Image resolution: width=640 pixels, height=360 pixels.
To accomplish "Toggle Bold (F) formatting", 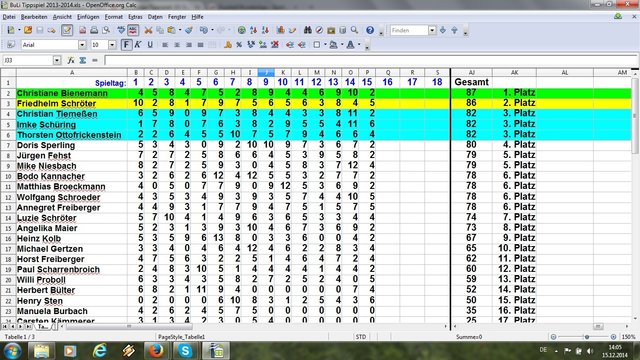I will click(x=127, y=45).
